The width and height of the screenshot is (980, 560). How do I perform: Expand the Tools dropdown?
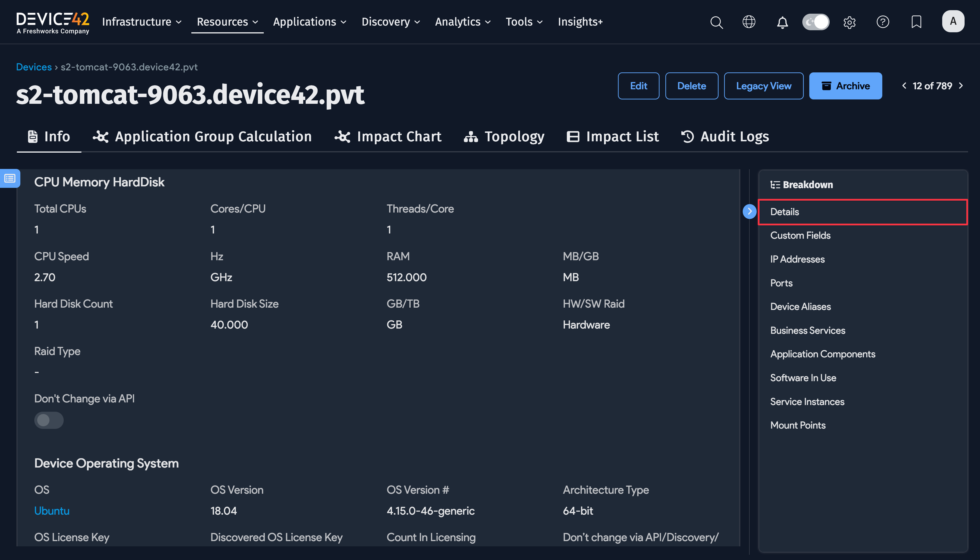[x=523, y=22]
